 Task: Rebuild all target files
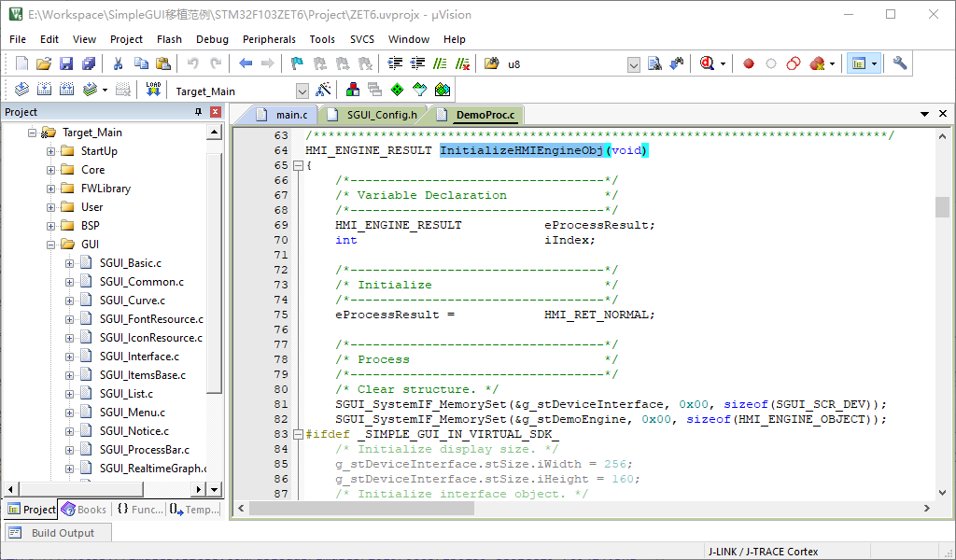tap(66, 91)
